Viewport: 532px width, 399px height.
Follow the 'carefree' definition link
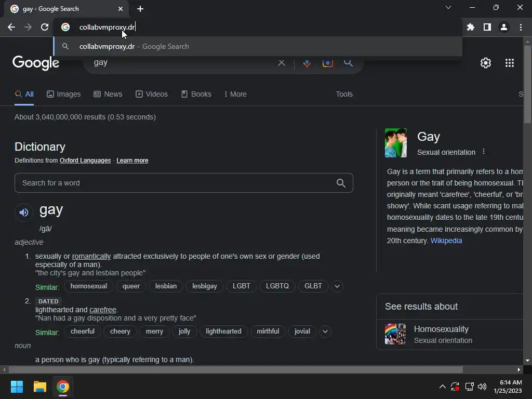tap(103, 310)
